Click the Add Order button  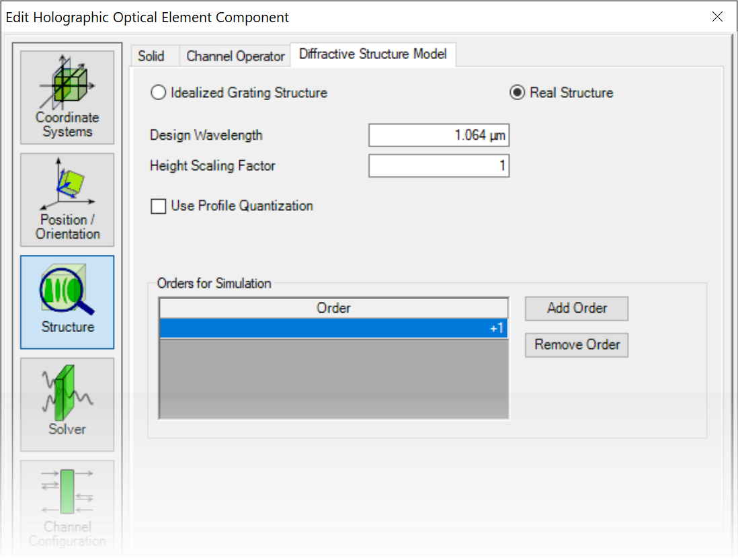577,308
